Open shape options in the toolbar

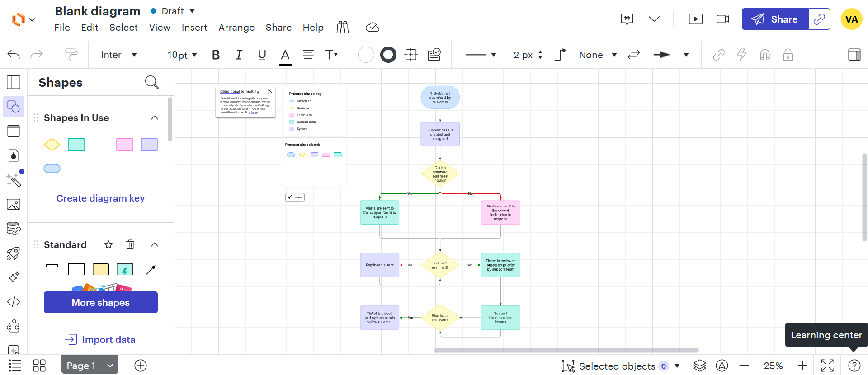[x=411, y=55]
